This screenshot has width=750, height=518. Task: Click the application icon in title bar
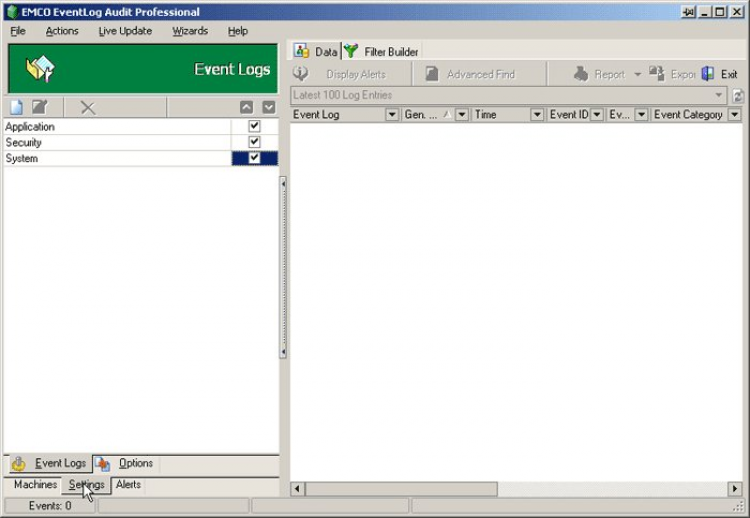12,12
